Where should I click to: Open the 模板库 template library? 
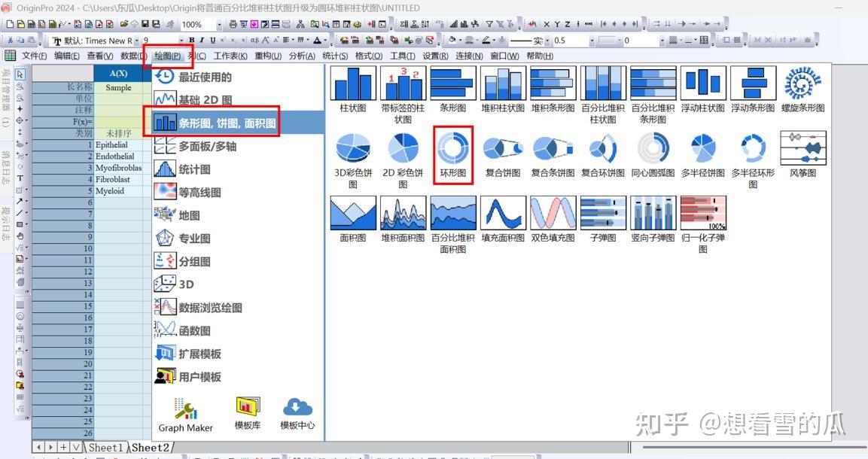247,414
